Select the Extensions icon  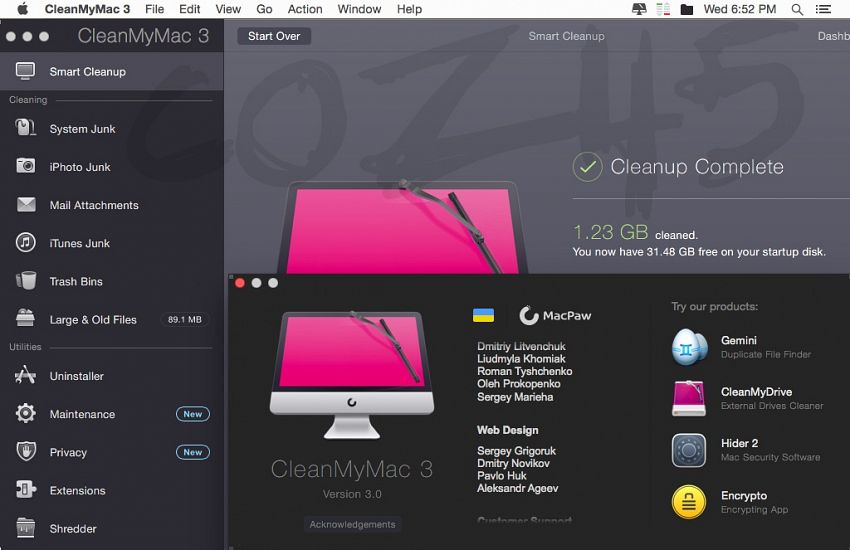tap(25, 489)
